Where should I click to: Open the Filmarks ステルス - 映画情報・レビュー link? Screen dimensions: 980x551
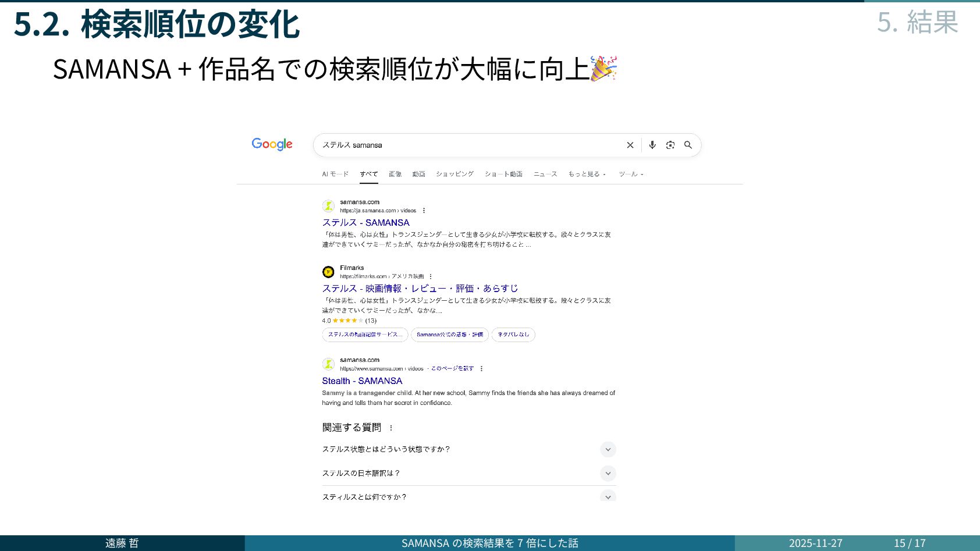pyautogui.click(x=420, y=289)
